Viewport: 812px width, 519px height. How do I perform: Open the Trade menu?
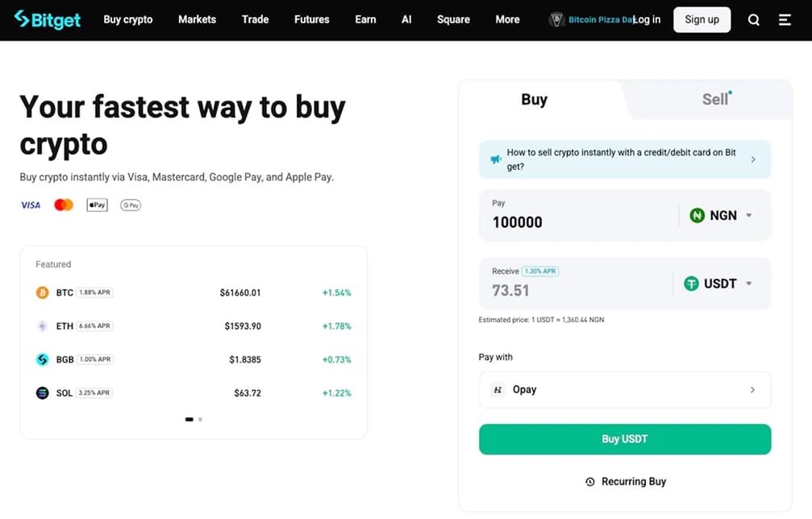tap(256, 19)
